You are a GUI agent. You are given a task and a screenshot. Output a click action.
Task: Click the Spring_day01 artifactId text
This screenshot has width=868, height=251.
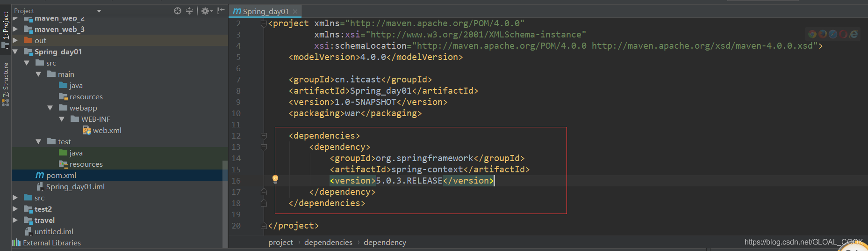click(381, 91)
